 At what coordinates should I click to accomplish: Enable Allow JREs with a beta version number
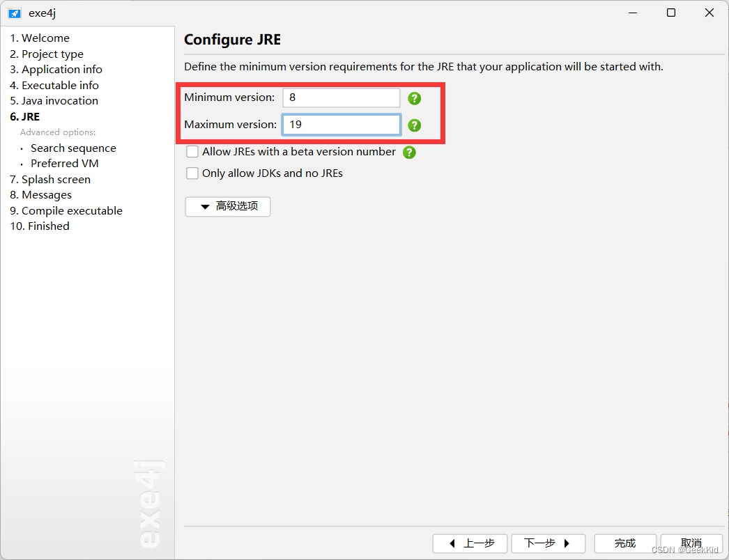[192, 152]
